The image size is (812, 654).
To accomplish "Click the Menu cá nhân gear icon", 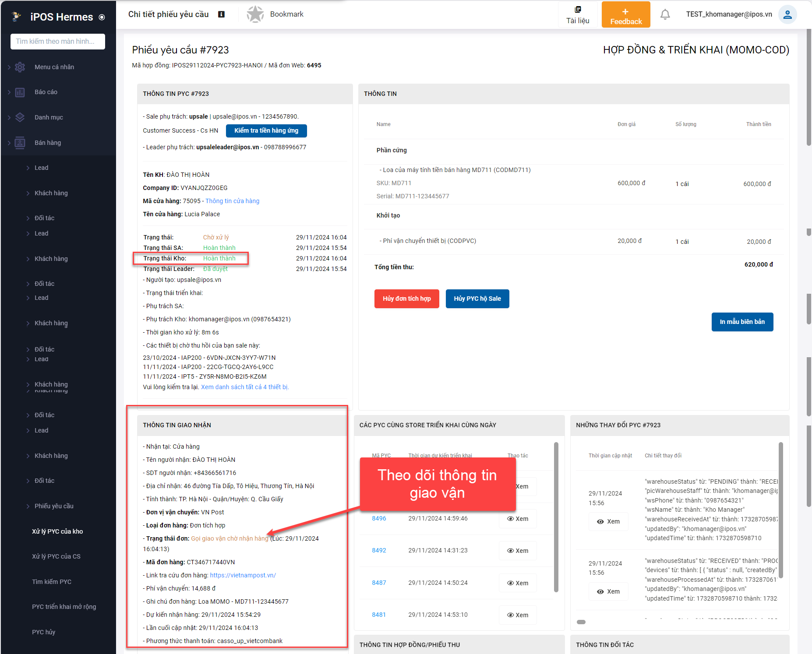I will (20, 67).
